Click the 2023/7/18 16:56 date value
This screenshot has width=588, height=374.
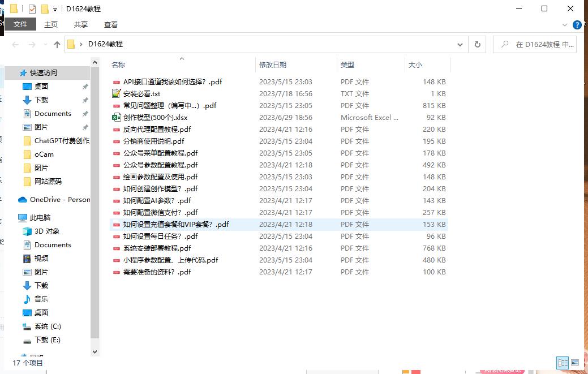coord(286,94)
